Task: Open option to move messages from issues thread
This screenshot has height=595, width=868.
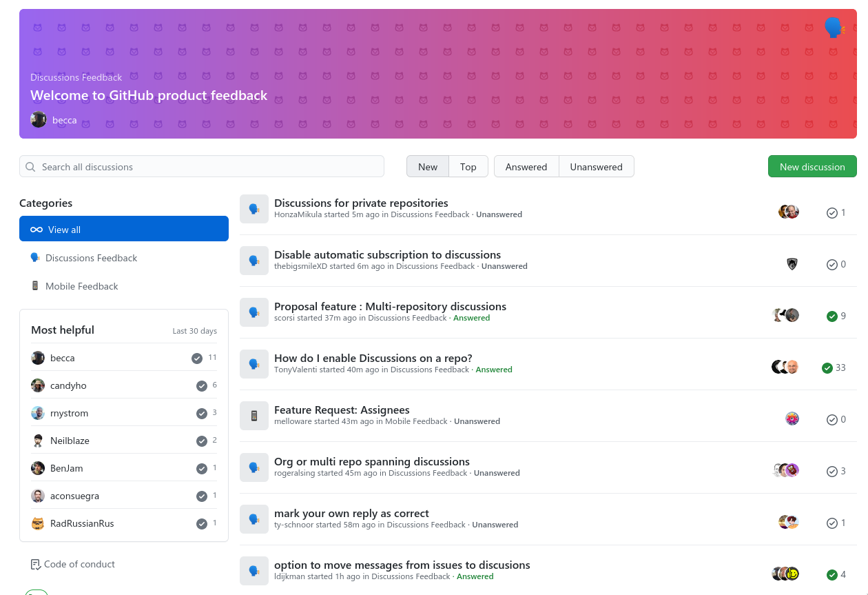Action: [402, 565]
